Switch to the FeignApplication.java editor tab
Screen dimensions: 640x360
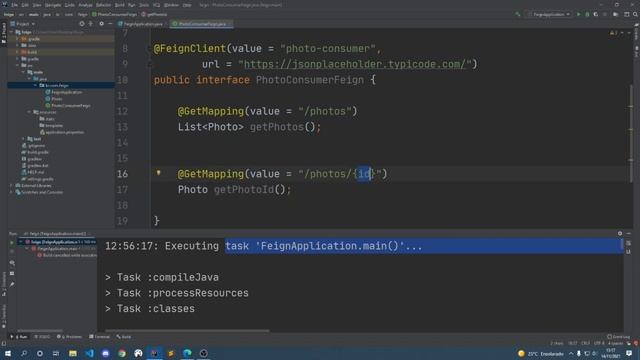[x=140, y=24]
